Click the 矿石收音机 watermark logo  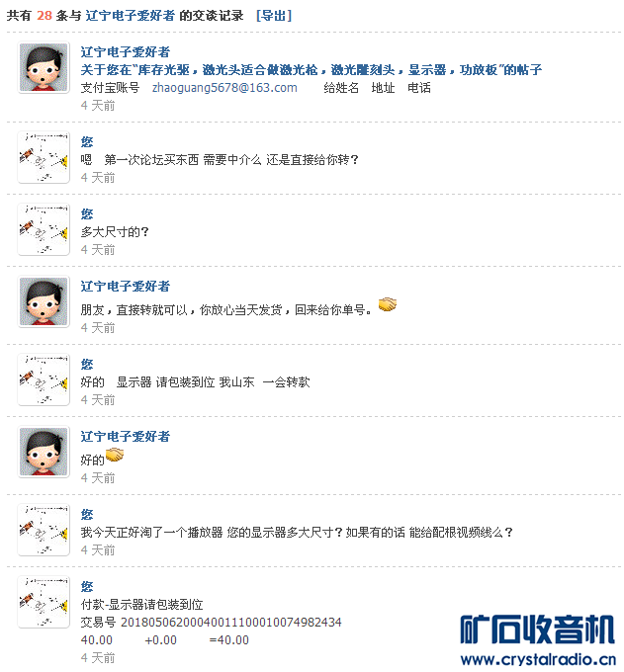(537, 630)
